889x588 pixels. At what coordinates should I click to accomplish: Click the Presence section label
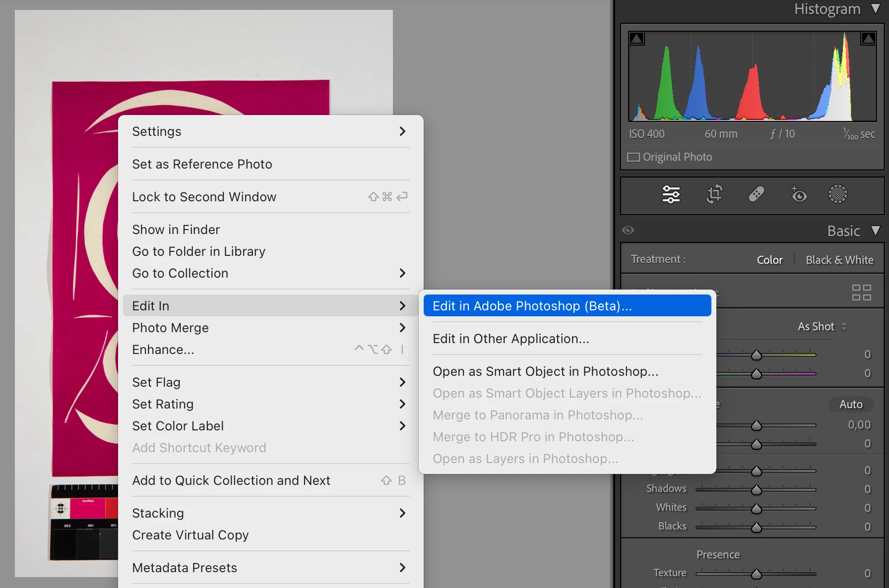click(x=718, y=555)
